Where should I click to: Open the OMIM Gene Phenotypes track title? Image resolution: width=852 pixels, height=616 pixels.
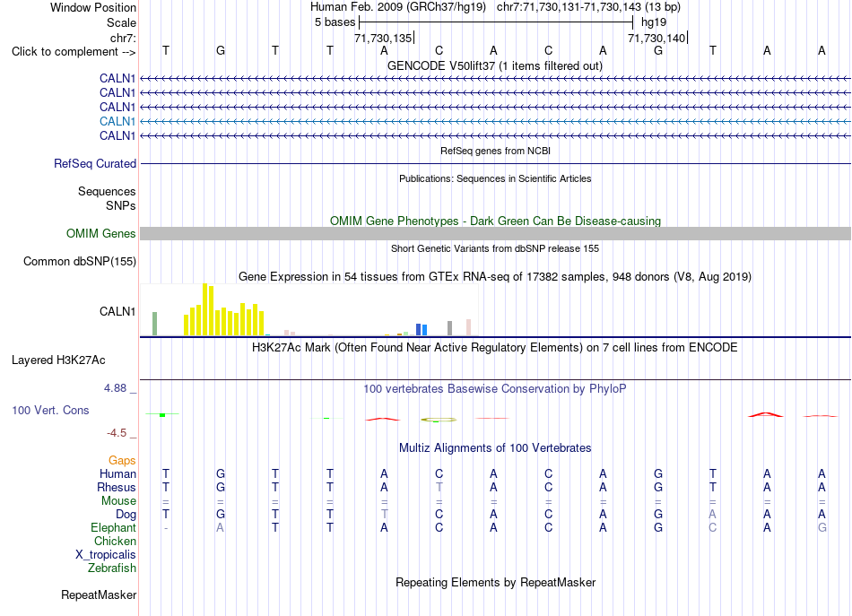click(x=495, y=221)
